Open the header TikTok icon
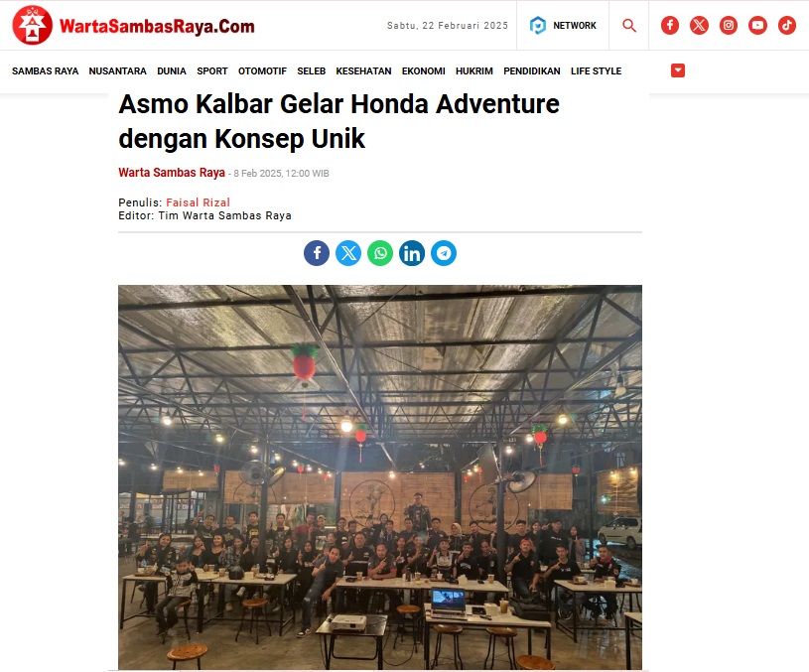The height and width of the screenshot is (672, 809). (787, 25)
